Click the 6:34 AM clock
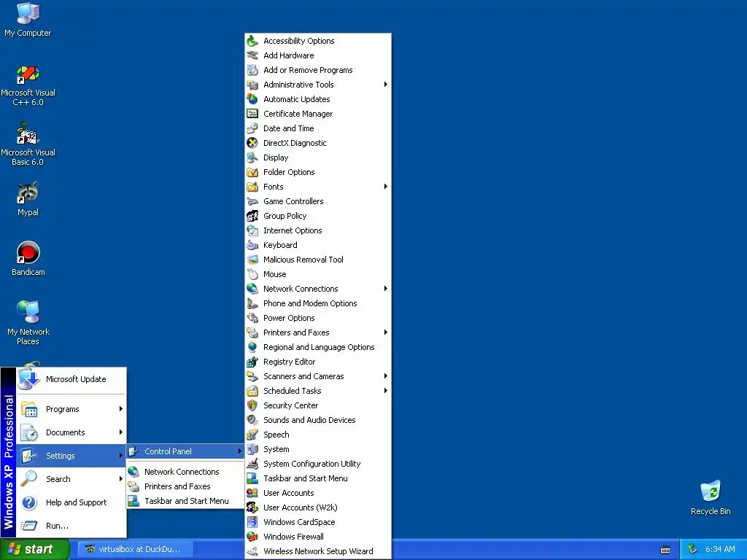 (x=720, y=549)
